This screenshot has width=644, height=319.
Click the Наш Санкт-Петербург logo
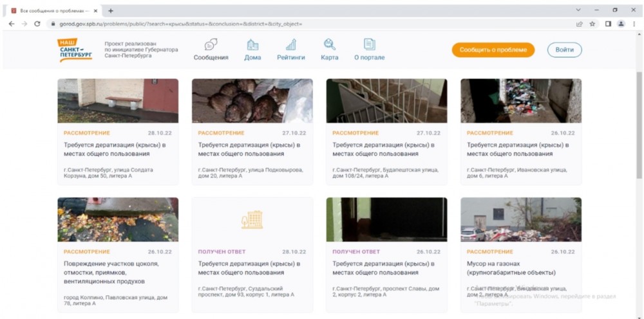pyautogui.click(x=75, y=50)
